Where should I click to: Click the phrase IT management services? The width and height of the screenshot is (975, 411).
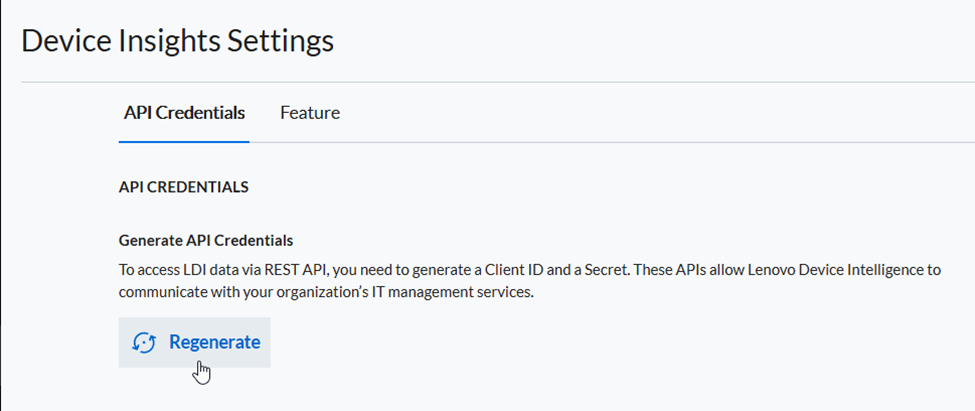pos(453,292)
